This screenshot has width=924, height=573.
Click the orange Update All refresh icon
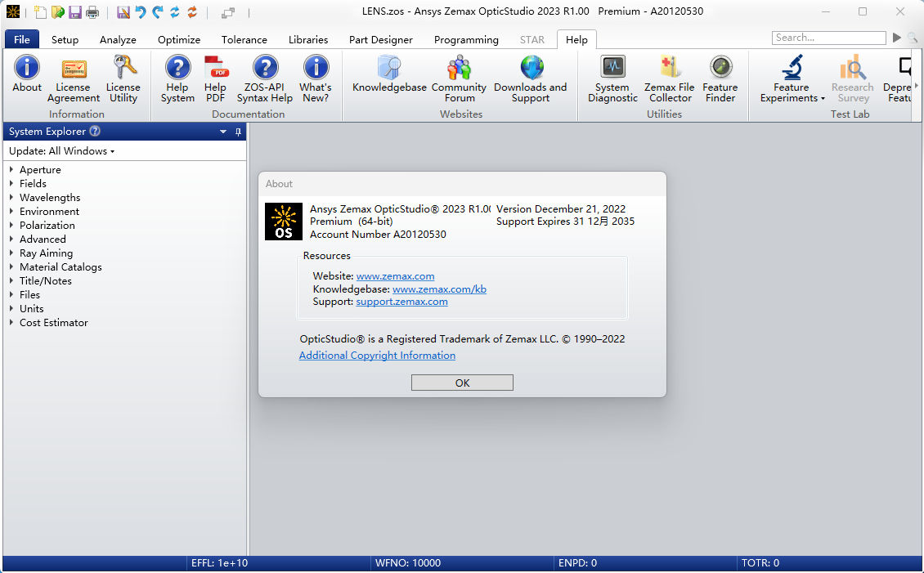pos(192,11)
